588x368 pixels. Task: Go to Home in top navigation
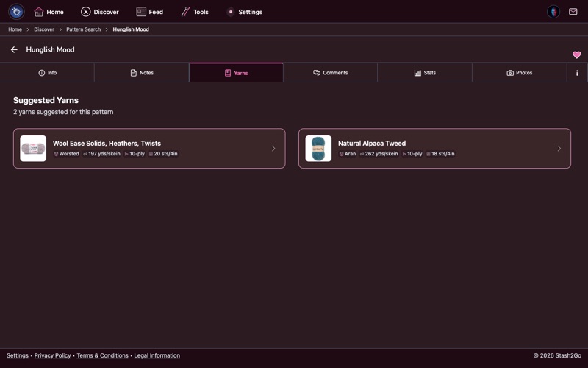pyautogui.click(x=49, y=12)
